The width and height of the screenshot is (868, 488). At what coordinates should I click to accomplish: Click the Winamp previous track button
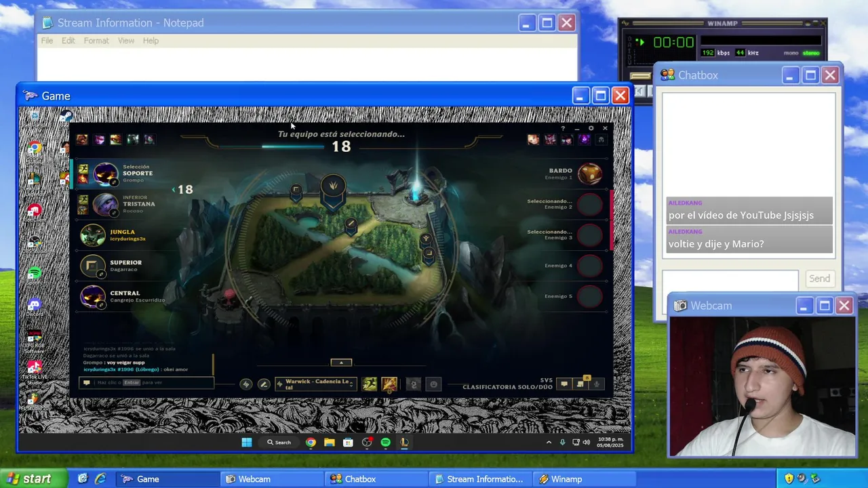click(639, 91)
